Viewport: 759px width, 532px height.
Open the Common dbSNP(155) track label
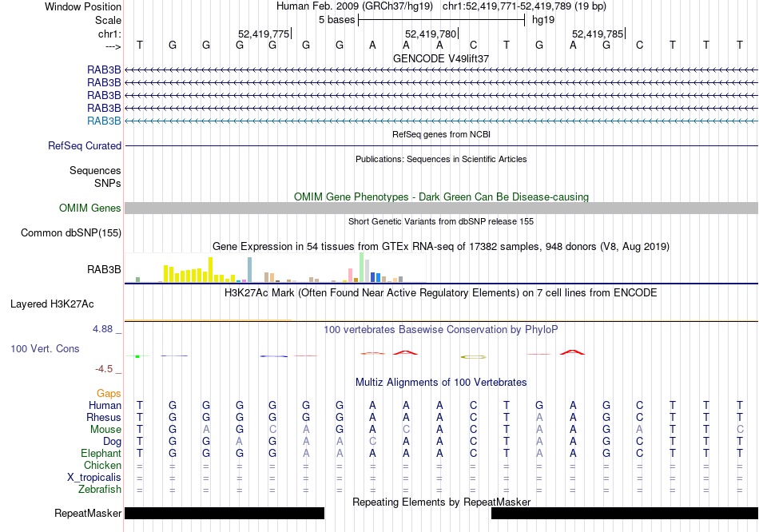click(71, 232)
